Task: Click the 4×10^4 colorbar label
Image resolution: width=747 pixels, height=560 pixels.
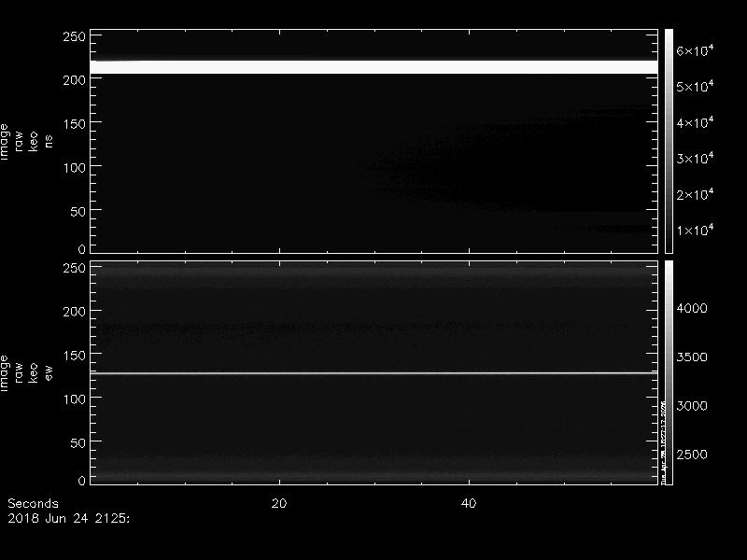Action: (x=695, y=122)
